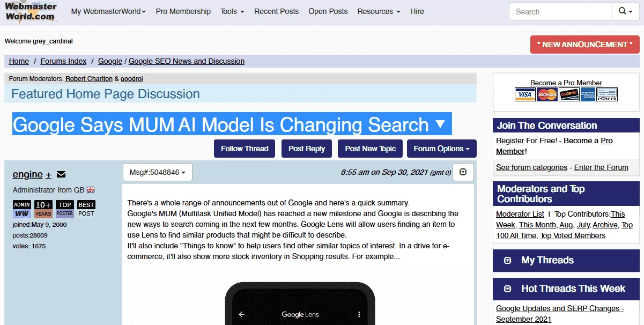Screen dimensions: 644x325
Task: Click the 10+ YEARS badge
Action: click(43, 209)
